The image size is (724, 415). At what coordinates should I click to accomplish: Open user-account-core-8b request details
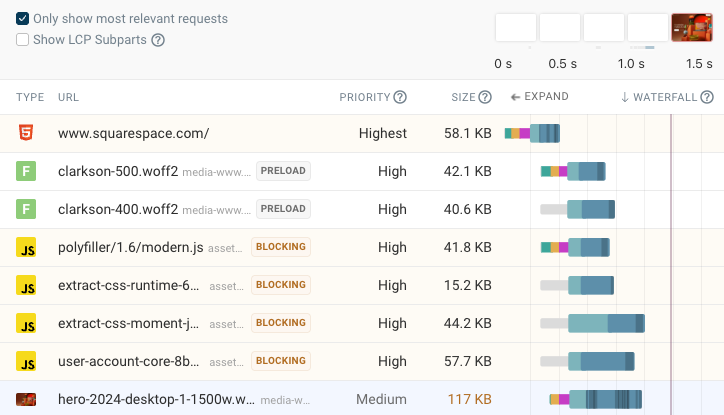point(128,361)
